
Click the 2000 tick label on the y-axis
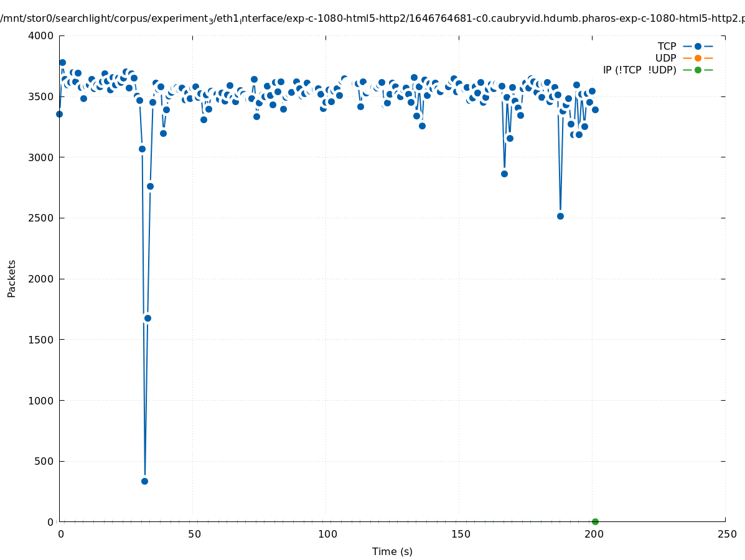(x=42, y=279)
